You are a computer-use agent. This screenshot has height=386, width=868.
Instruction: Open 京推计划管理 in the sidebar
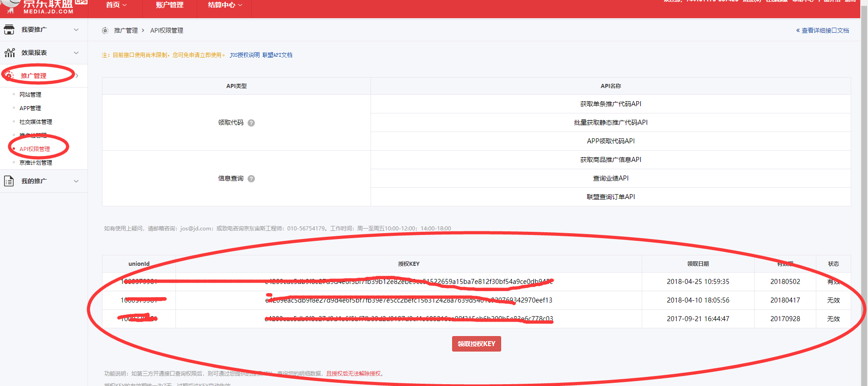tap(36, 162)
